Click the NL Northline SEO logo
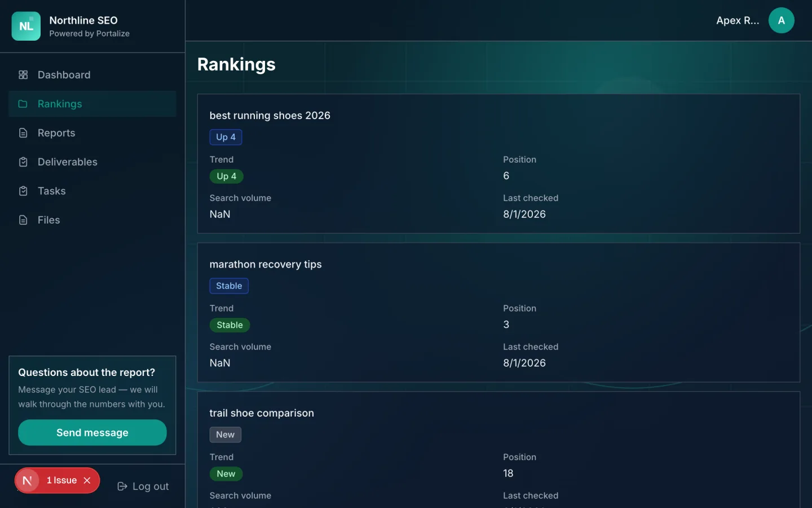This screenshot has height=508, width=812. tap(26, 26)
